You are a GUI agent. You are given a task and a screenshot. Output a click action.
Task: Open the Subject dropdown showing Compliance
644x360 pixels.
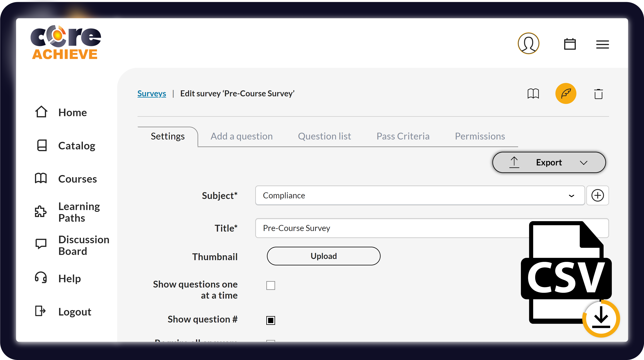tap(420, 195)
